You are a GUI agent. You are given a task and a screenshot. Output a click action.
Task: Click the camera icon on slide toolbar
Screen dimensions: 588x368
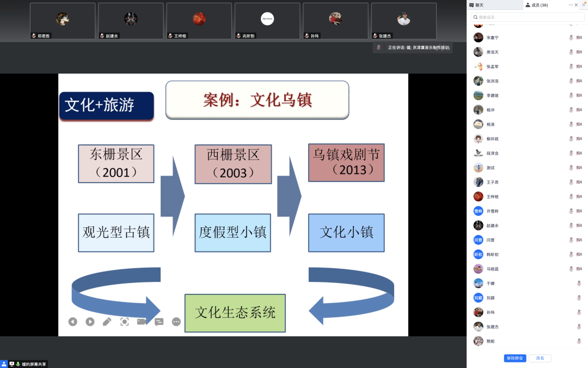click(x=142, y=322)
